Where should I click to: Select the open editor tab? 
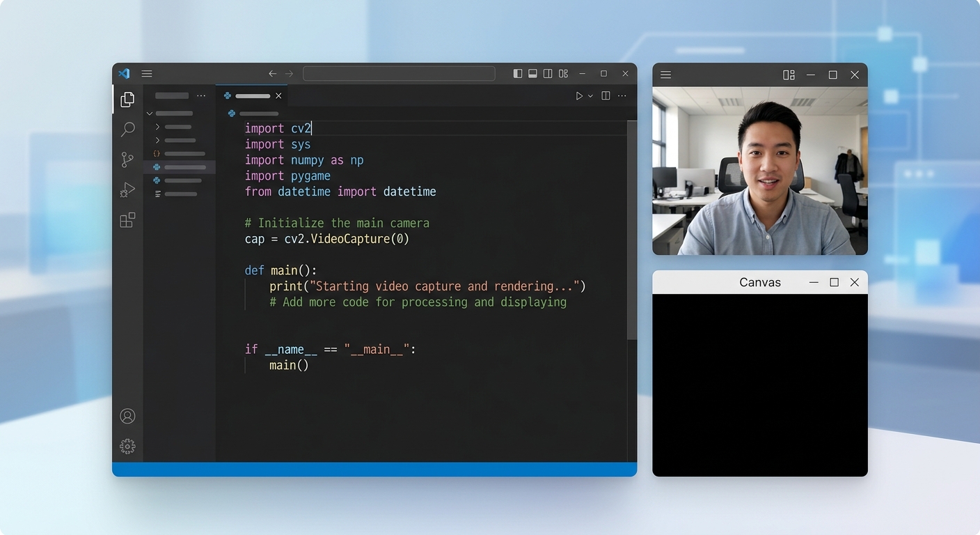(x=252, y=95)
